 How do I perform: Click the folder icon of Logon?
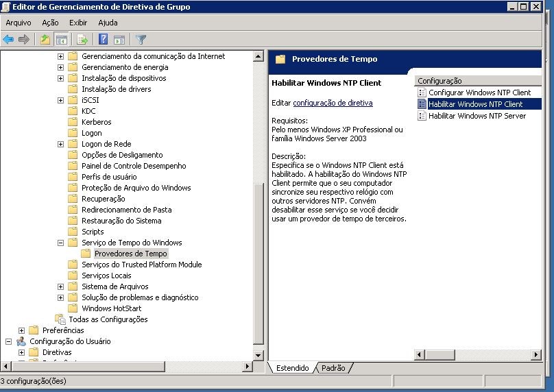pyautogui.click(x=73, y=133)
